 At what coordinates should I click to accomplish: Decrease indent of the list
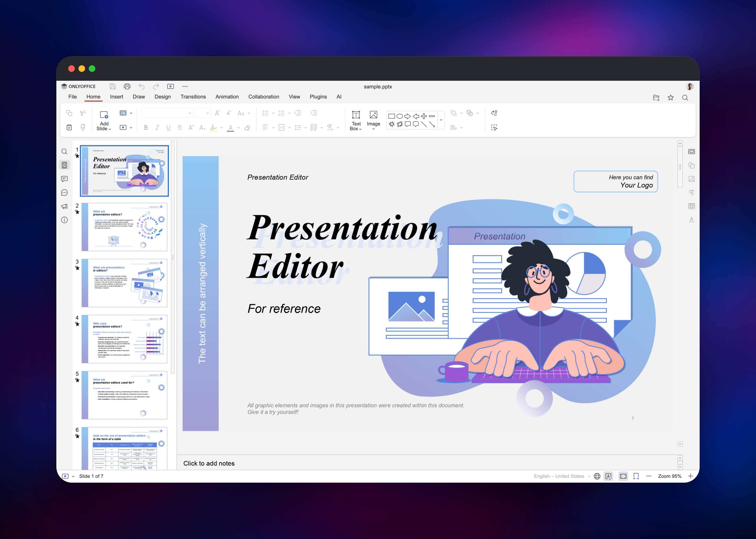(x=298, y=113)
